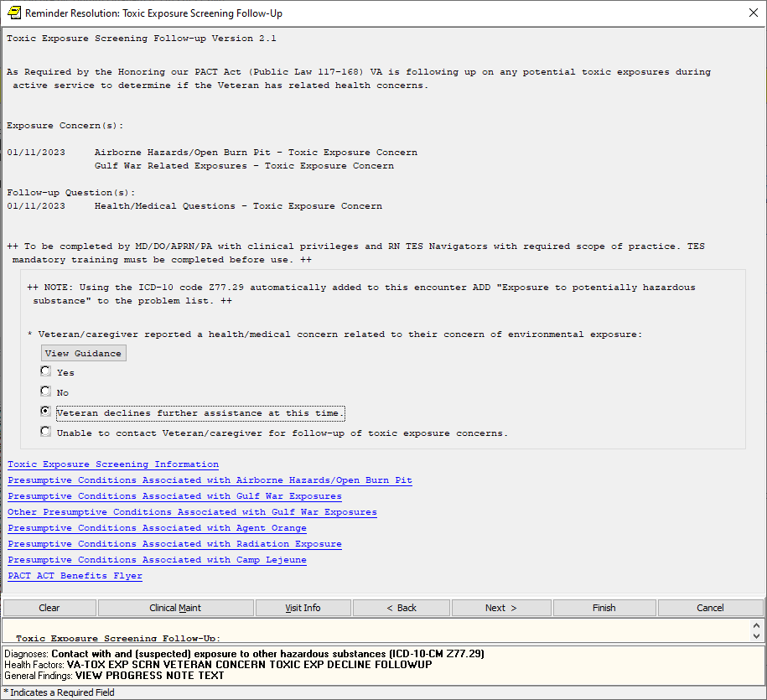Open the PACT ACT Benefits Flyer link
The width and height of the screenshot is (767, 700).
pyautogui.click(x=75, y=576)
